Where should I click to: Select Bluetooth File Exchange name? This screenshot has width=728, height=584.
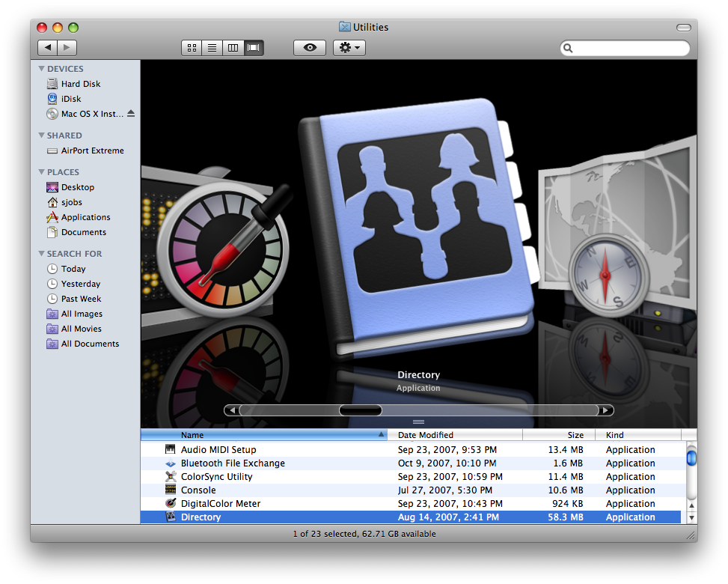tap(233, 463)
